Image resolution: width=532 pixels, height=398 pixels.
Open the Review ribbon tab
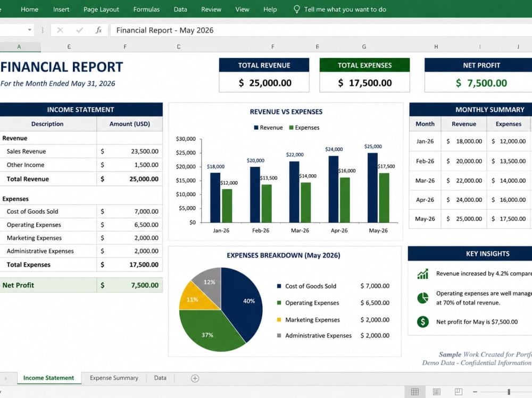(x=211, y=10)
